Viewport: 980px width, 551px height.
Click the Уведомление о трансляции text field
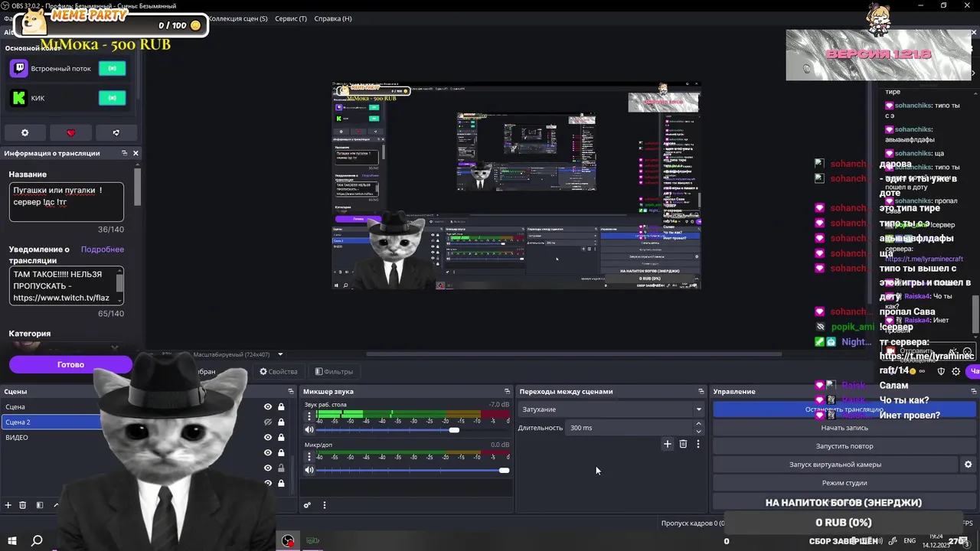(x=67, y=285)
